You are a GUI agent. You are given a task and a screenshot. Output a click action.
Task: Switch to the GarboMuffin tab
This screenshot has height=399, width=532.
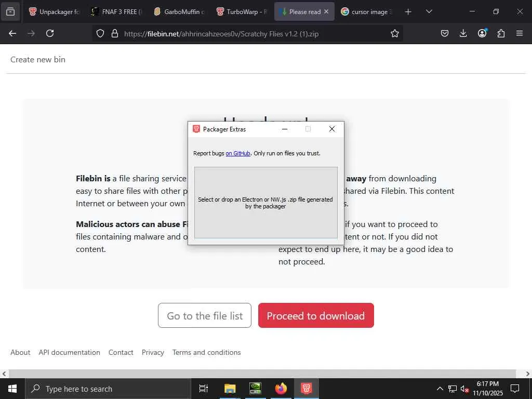point(180,11)
